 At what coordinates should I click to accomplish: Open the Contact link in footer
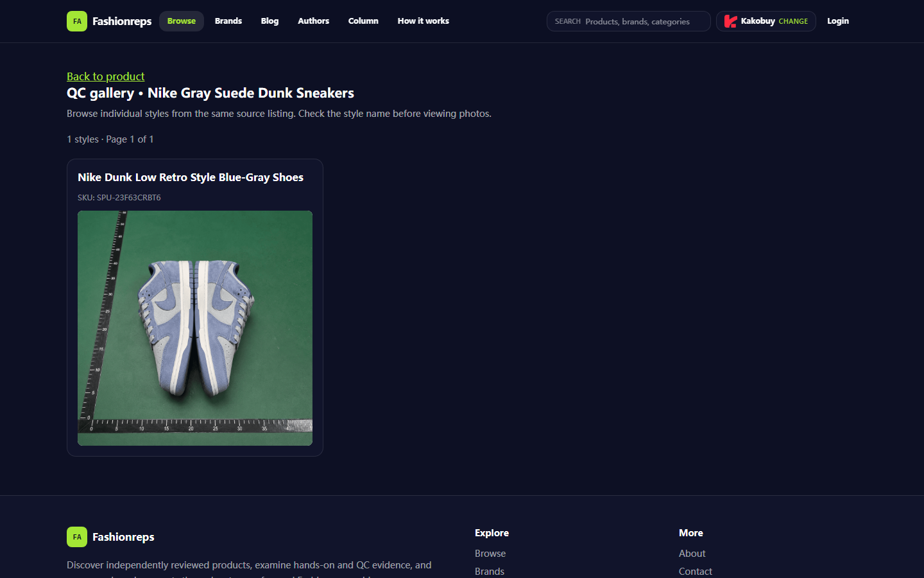point(696,572)
